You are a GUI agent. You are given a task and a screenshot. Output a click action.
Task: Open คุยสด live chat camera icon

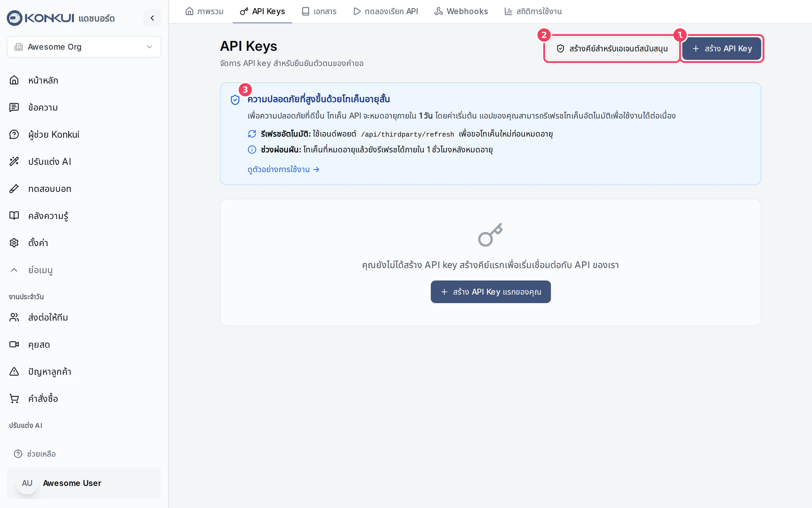14,344
